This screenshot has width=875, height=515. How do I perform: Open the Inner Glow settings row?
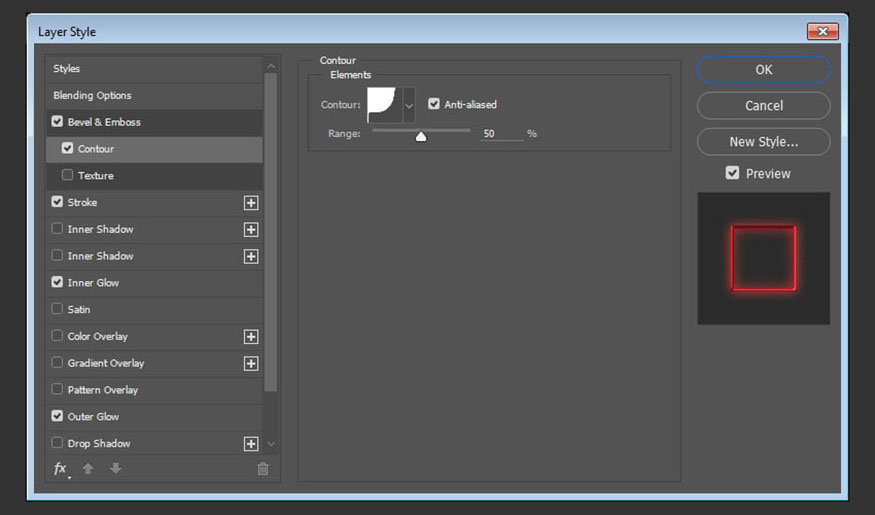pyautogui.click(x=154, y=283)
